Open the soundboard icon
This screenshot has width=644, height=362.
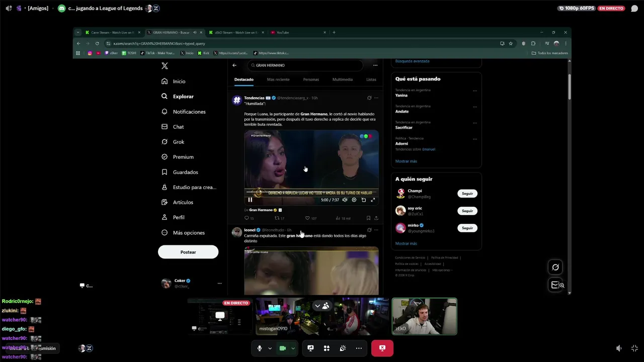(x=343, y=348)
